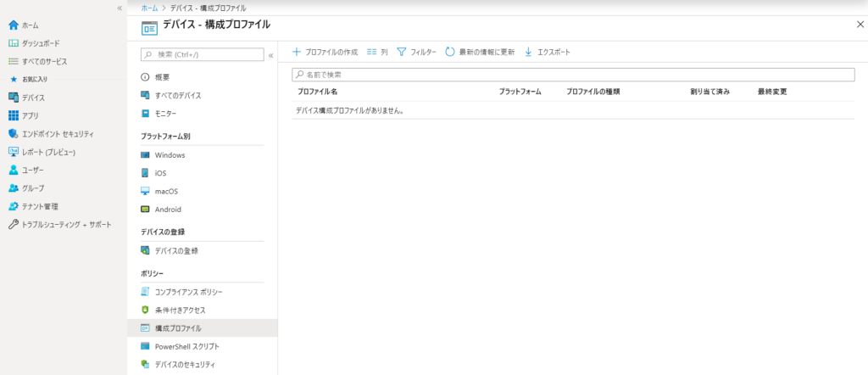Open the Endpoint security shield icon
The width and height of the screenshot is (868, 375).
pos(14,133)
